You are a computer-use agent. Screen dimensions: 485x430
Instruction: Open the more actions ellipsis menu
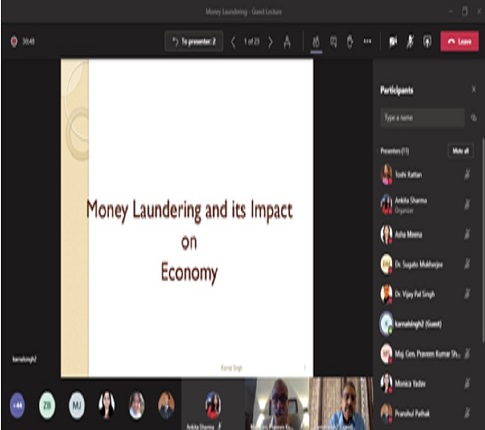pyautogui.click(x=367, y=41)
